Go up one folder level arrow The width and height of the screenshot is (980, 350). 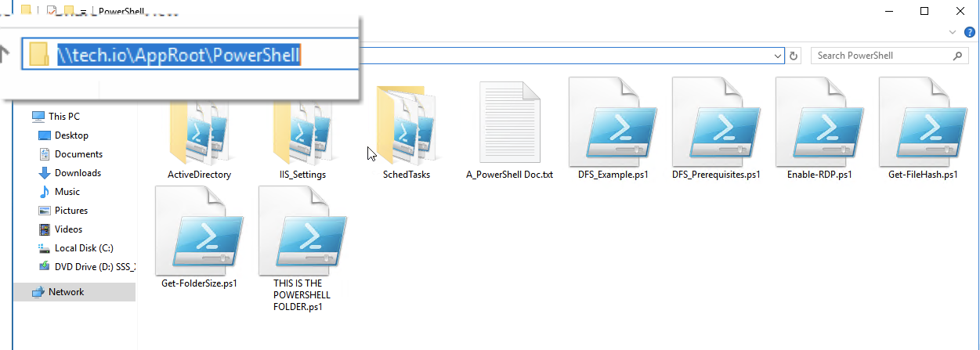coord(5,53)
